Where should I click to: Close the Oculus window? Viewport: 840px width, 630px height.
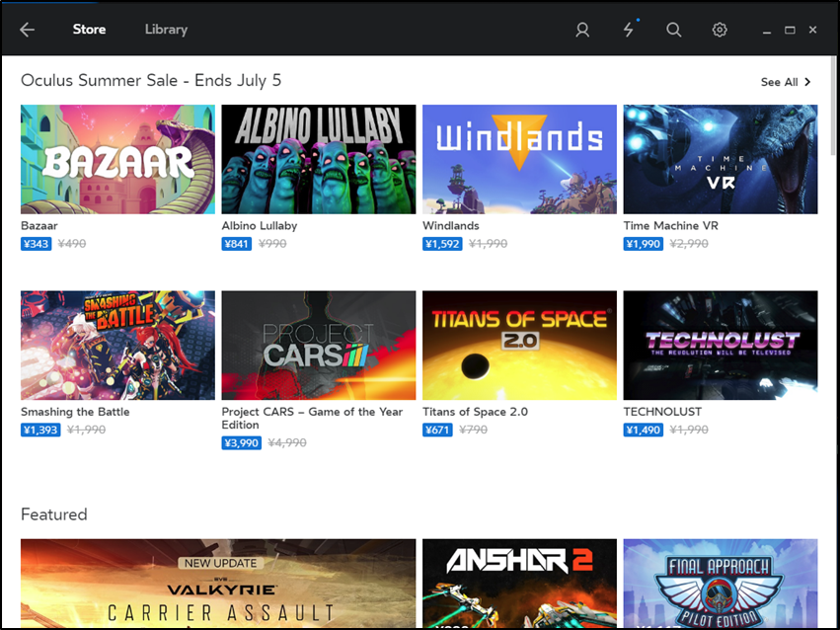click(x=812, y=30)
